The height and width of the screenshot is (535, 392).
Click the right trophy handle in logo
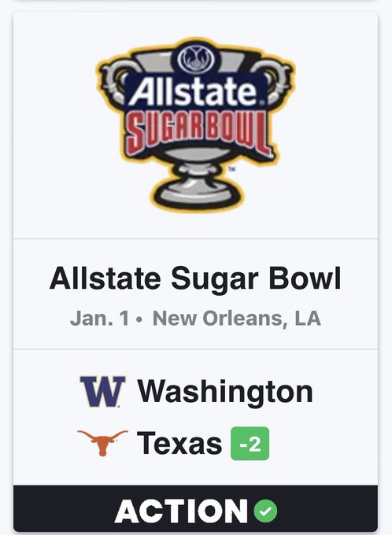pos(276,79)
